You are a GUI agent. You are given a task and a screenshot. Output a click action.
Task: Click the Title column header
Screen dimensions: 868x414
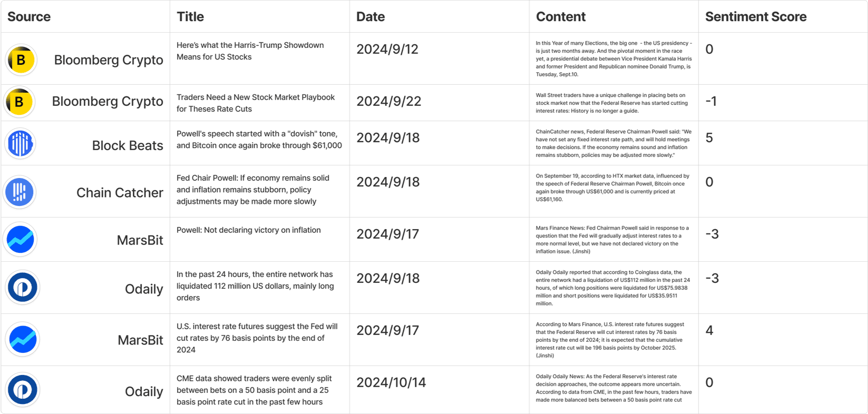(x=190, y=17)
